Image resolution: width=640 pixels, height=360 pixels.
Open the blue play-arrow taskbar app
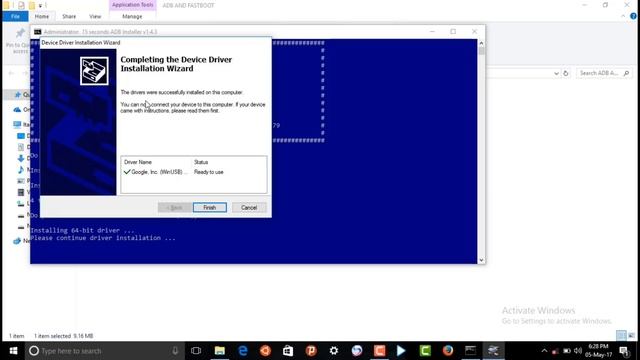point(401,351)
